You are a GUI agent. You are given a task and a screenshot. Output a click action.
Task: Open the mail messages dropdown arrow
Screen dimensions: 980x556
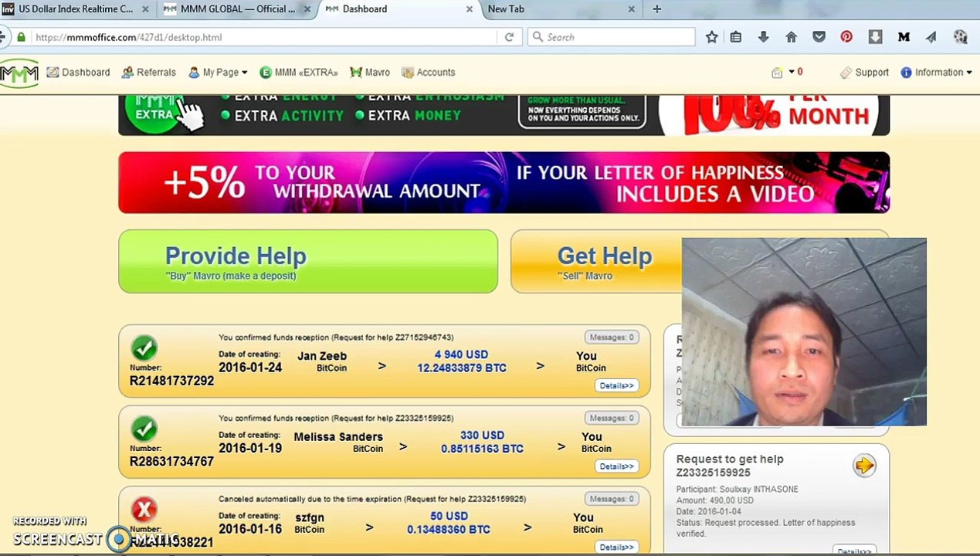point(791,72)
